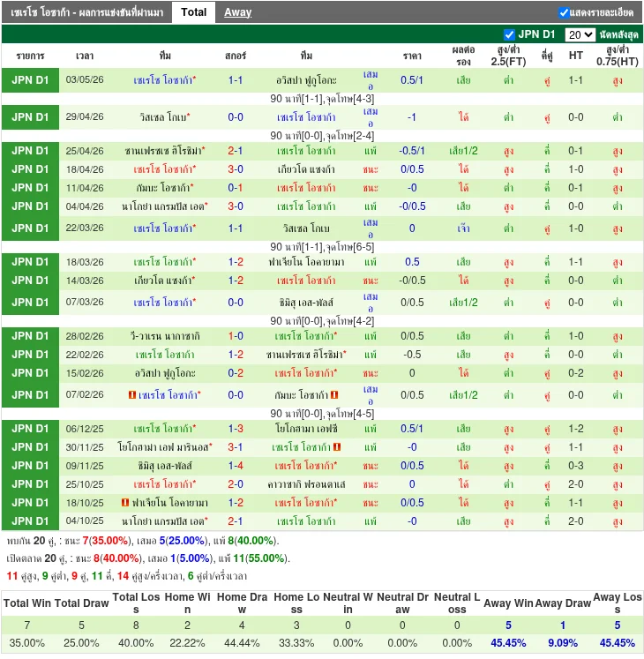Click the ราคา column header

point(412,56)
